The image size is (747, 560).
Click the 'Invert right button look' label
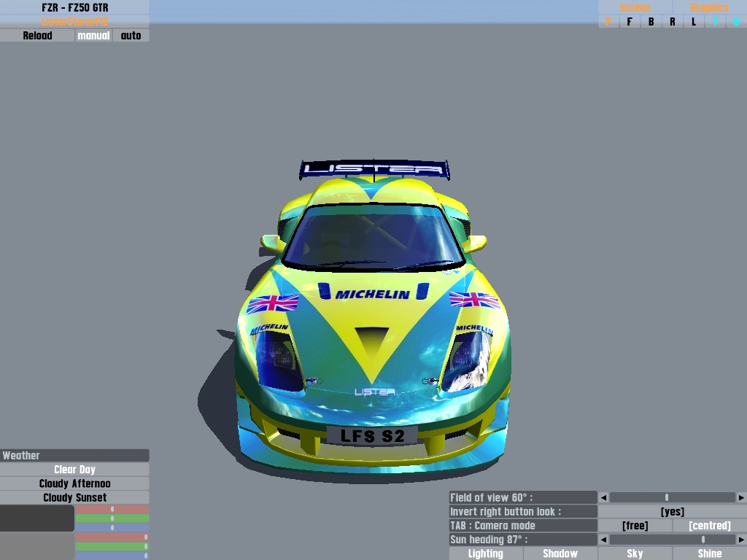(523, 511)
